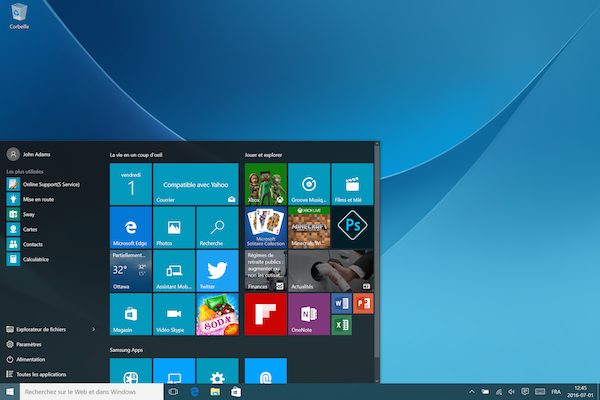Open Store from the taskbar
Image resolution: width=600 pixels, height=400 pixels.
(236, 392)
